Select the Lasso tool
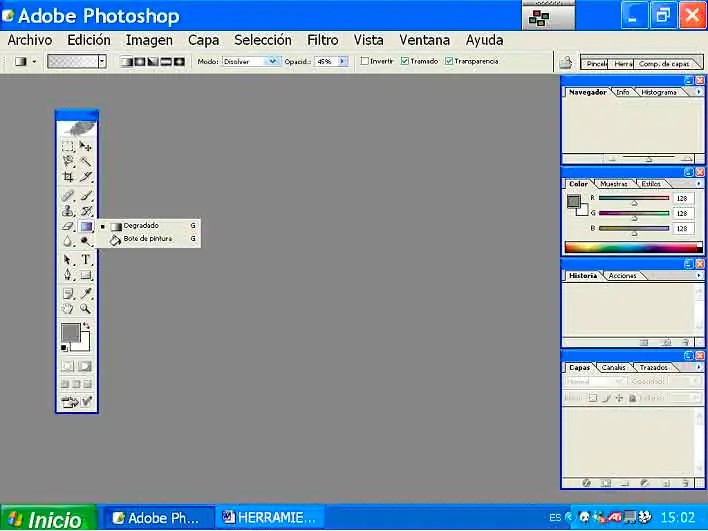 click(x=68, y=162)
